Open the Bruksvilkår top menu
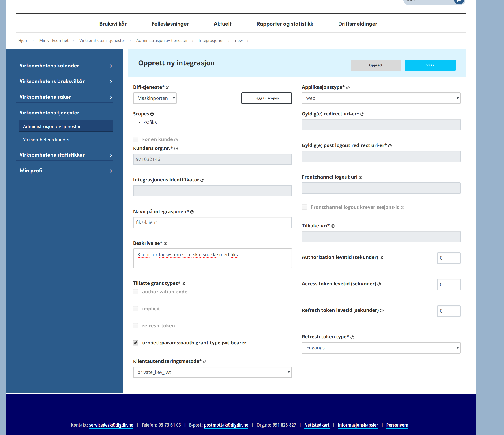The height and width of the screenshot is (435, 504). click(113, 24)
